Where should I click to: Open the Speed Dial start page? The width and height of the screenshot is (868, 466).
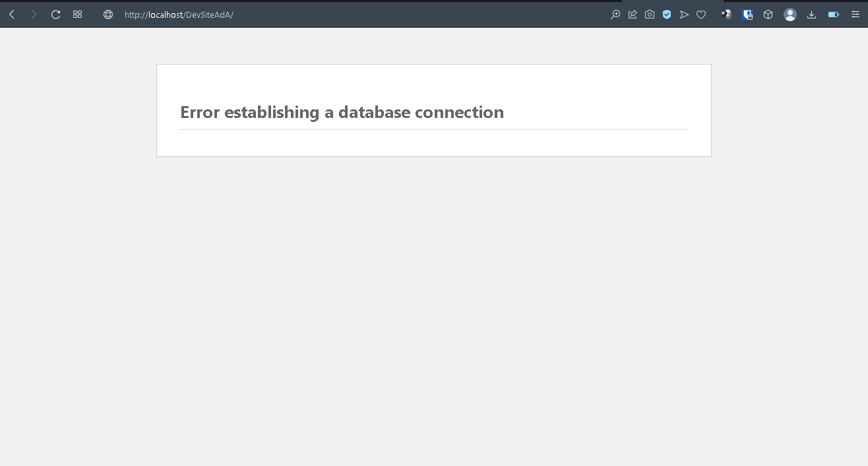[x=78, y=15]
